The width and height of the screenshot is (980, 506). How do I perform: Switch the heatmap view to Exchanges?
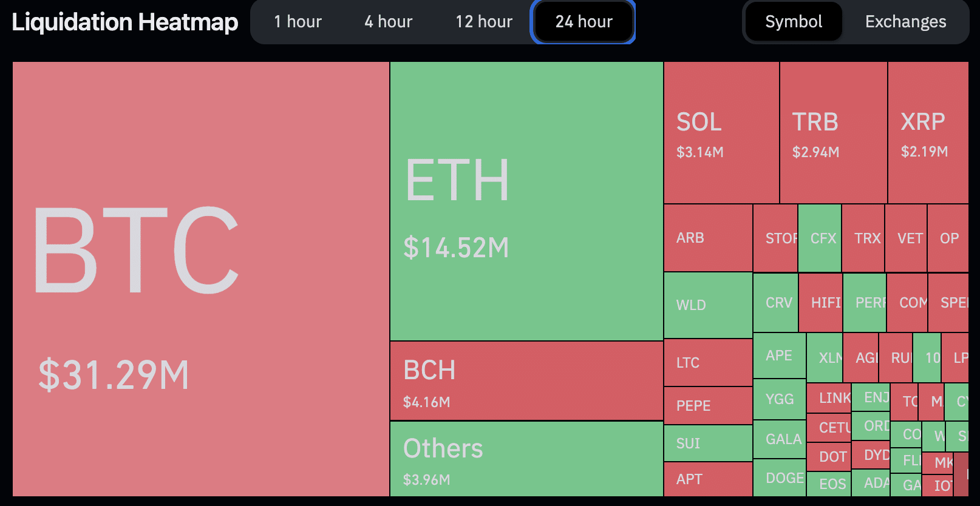point(905,22)
